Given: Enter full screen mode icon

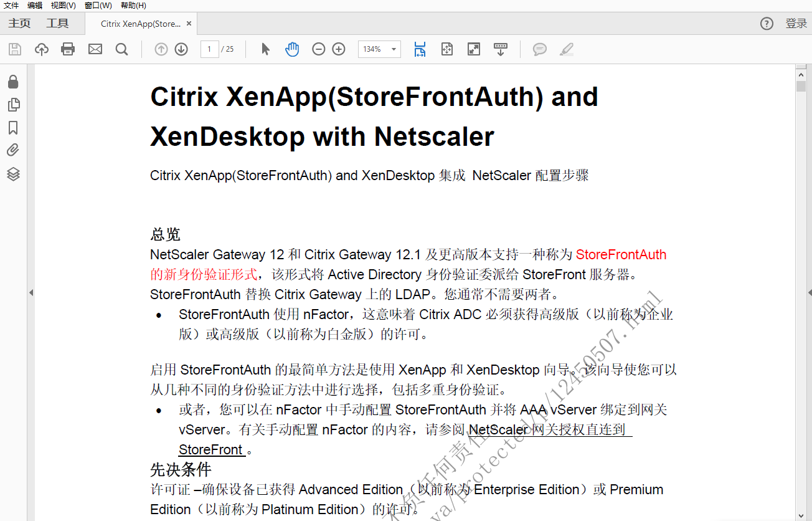Looking at the screenshot, I should tap(474, 49).
